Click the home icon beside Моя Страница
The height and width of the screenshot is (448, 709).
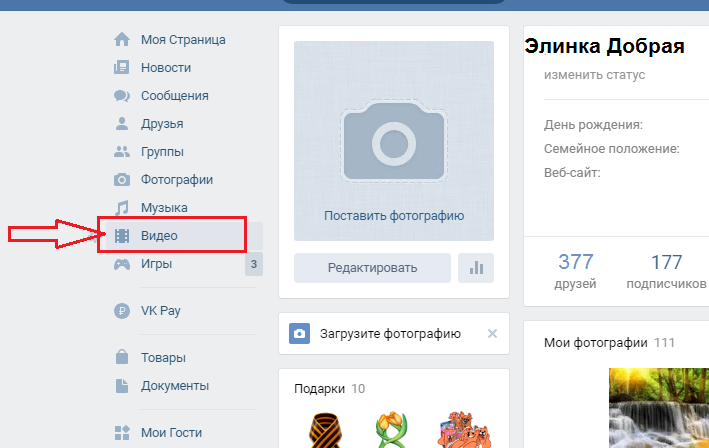click(x=122, y=39)
